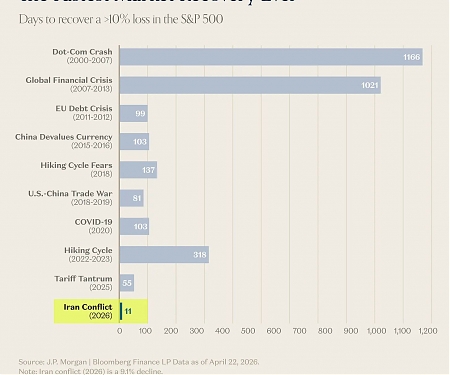This screenshot has width=450, height=375.
Task: Click the bar with value 137
Action: [x=138, y=170]
